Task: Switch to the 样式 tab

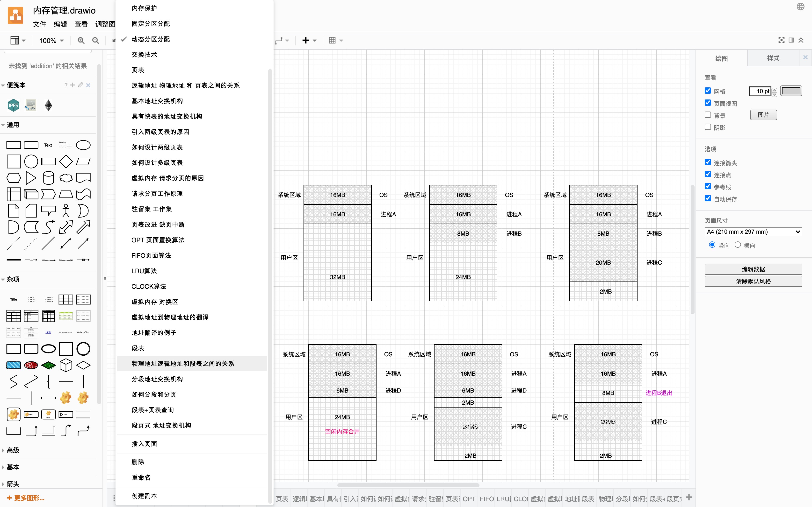Action: coord(773,58)
